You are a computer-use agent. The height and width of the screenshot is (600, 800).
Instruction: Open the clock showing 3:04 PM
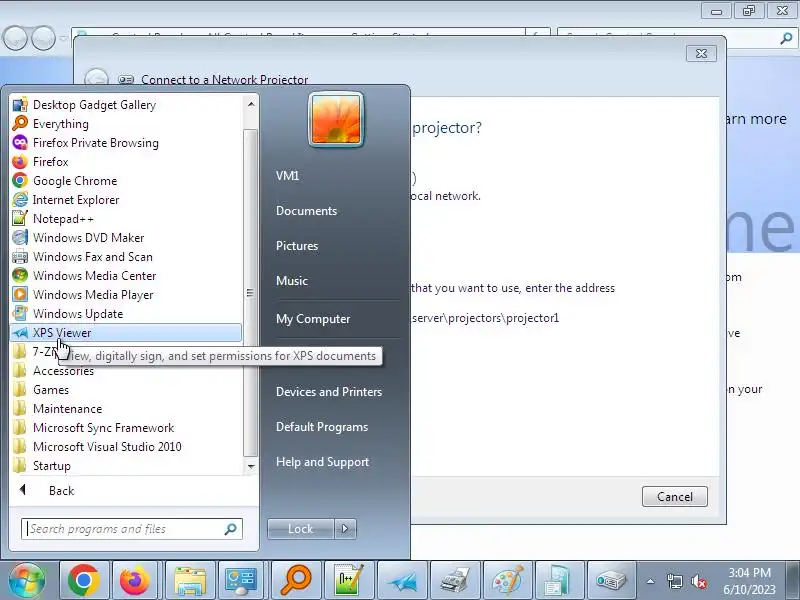[x=749, y=581]
